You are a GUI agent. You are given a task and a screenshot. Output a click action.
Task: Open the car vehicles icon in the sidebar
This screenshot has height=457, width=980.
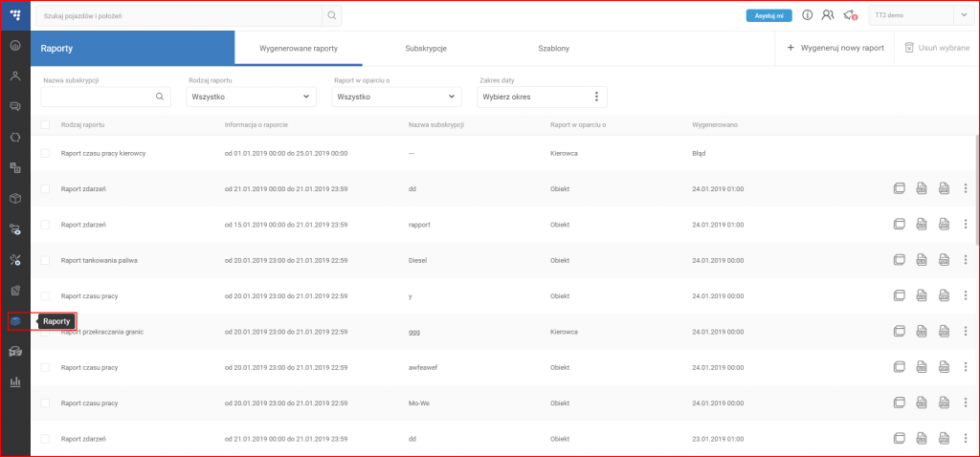15,352
